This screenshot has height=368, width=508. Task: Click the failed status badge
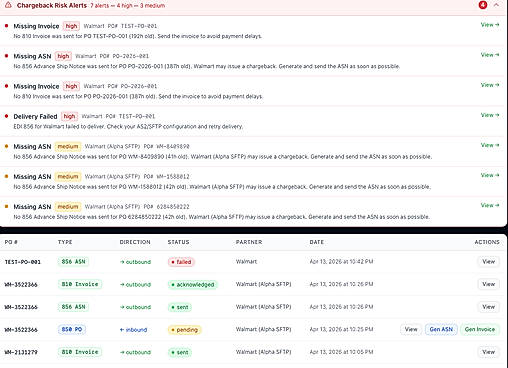(x=181, y=262)
